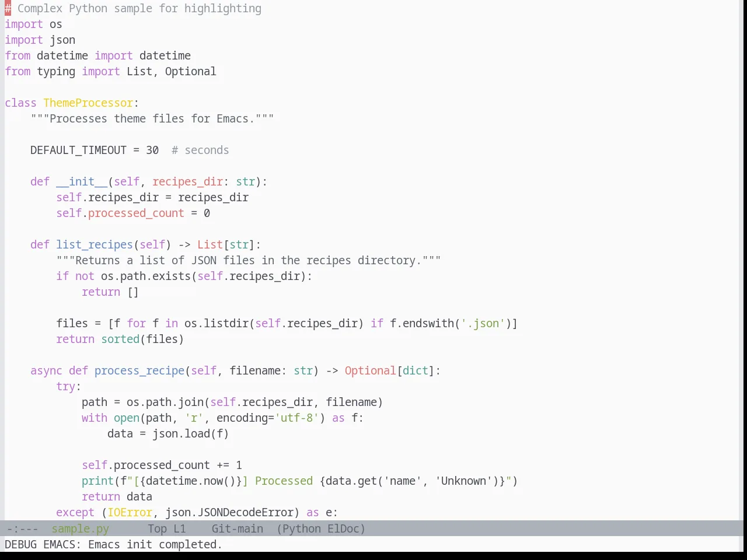This screenshot has height=560, width=747.
Task: Click 'sorted' builtin in return statement
Action: pyautogui.click(x=120, y=339)
